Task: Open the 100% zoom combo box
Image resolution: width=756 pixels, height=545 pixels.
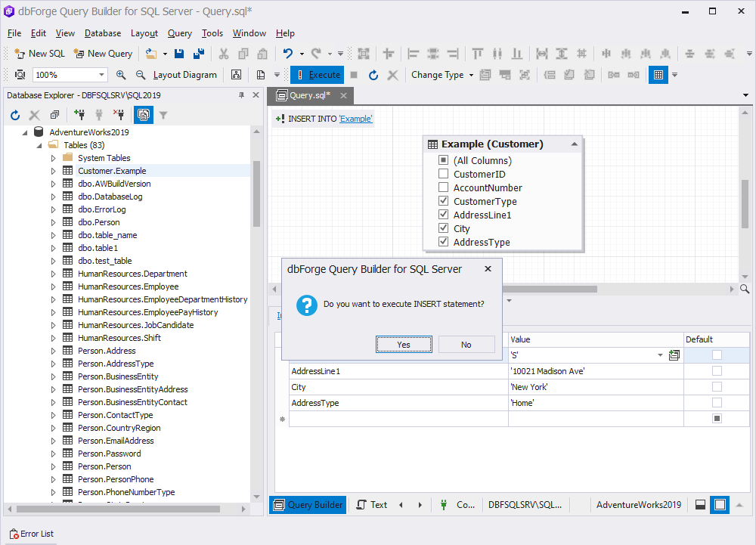Action: tap(70, 75)
